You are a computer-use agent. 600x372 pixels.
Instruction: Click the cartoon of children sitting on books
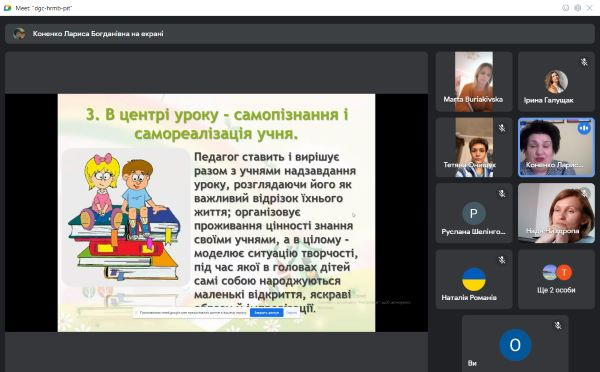(124, 217)
